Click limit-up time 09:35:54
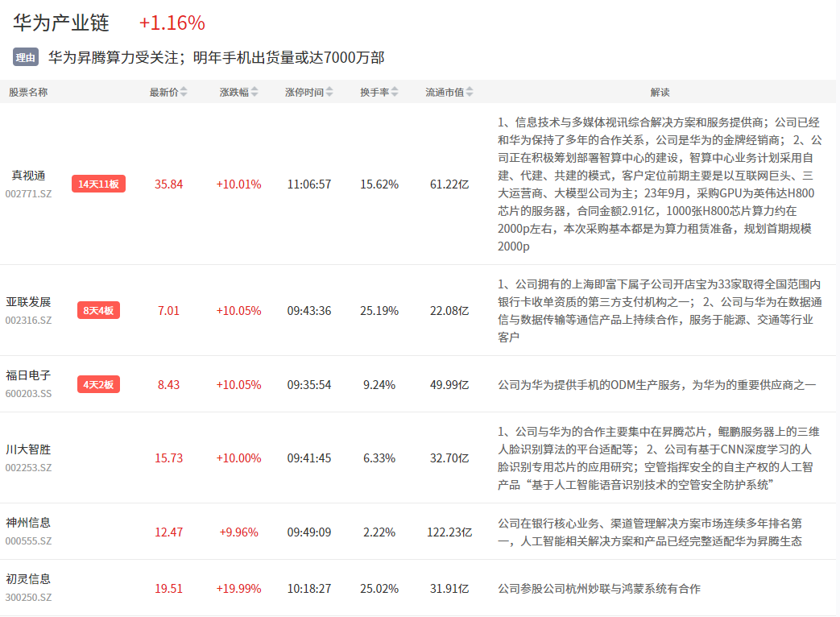Image resolution: width=840 pixels, height=617 pixels. pyautogui.click(x=309, y=384)
